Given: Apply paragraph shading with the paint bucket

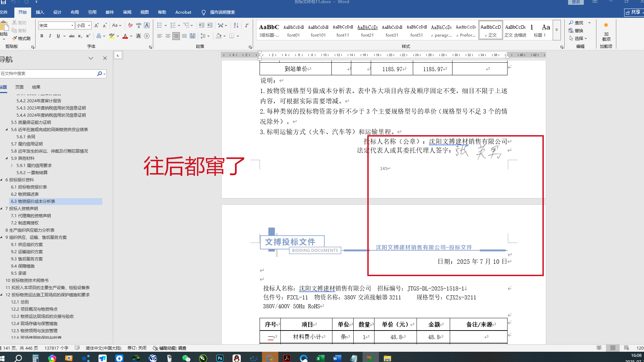Looking at the screenshot, I should click(219, 36).
